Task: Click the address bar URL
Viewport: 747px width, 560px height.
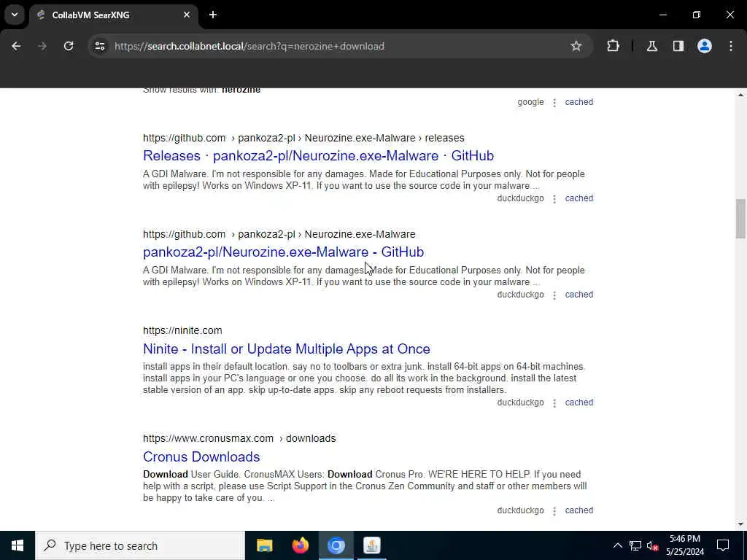Action: click(x=249, y=46)
